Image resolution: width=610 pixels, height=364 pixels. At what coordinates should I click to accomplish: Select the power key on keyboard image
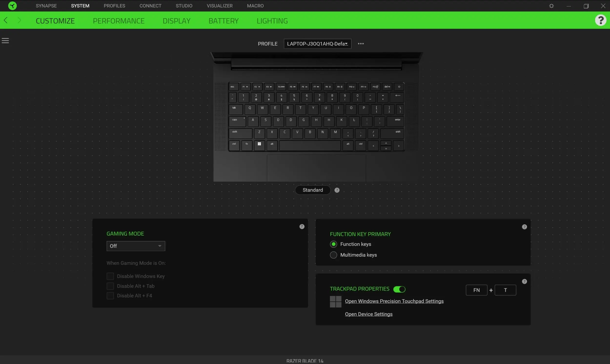click(399, 87)
